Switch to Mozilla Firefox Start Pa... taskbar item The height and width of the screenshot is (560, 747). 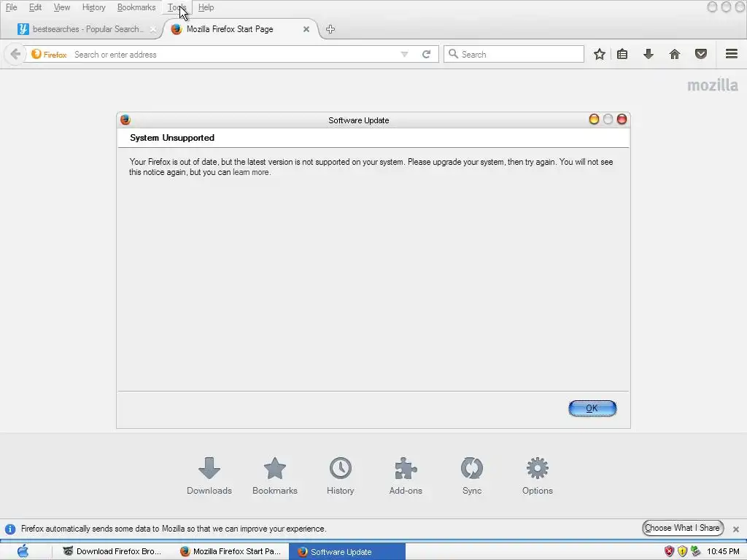231,551
